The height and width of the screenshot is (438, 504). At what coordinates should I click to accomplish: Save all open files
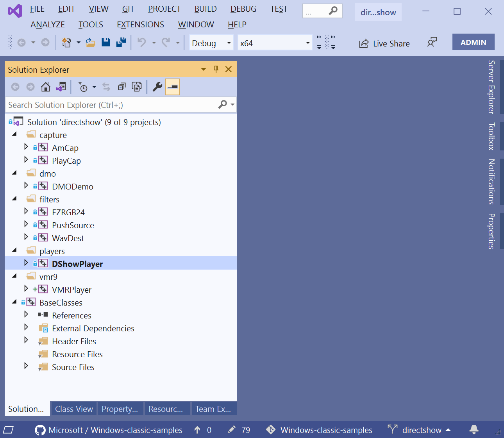point(121,42)
